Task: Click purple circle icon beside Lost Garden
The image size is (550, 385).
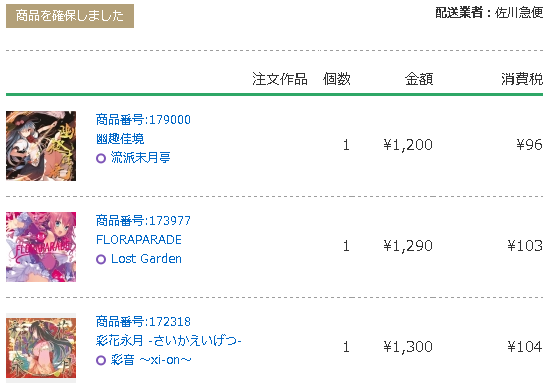Action: pos(101,259)
